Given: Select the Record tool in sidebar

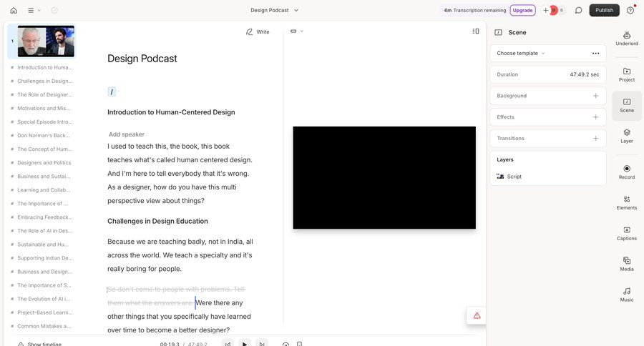Looking at the screenshot, I should point(626,172).
